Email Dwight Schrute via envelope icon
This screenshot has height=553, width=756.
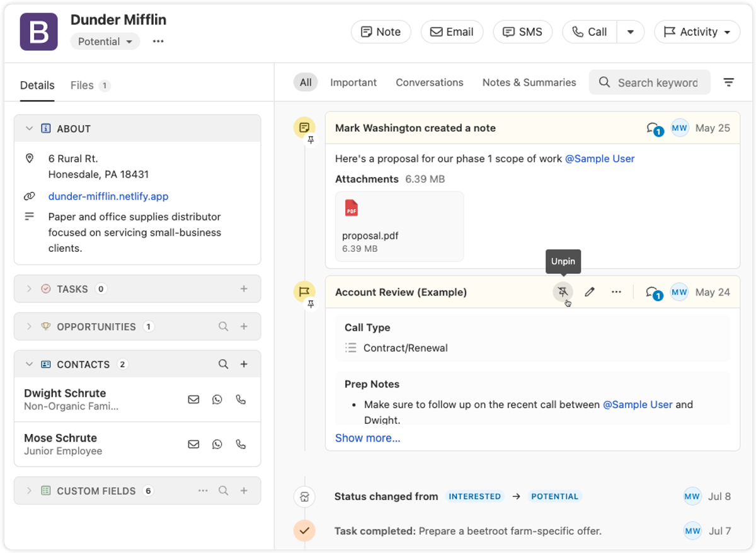(x=193, y=399)
